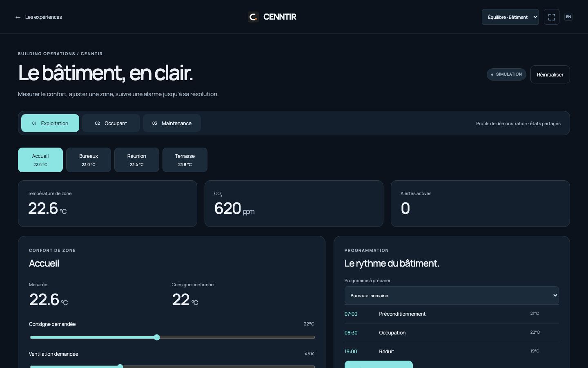
Task: Switch language to EN
Action: (x=568, y=17)
